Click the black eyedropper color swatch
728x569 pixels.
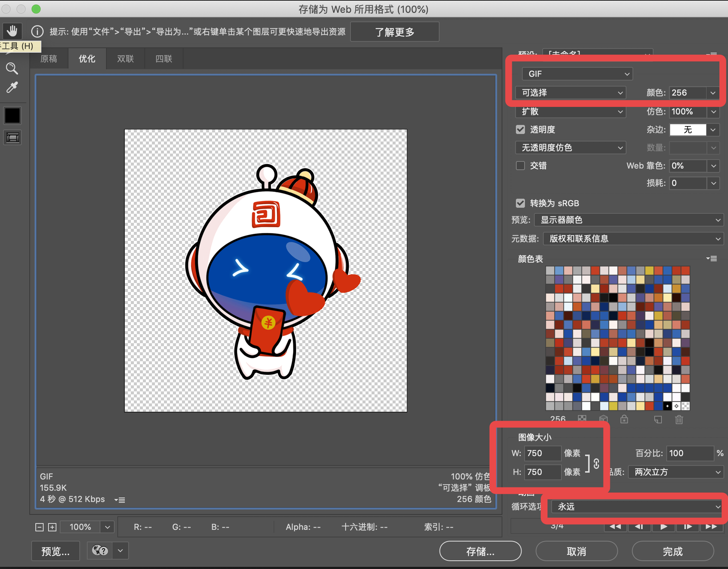click(x=12, y=116)
